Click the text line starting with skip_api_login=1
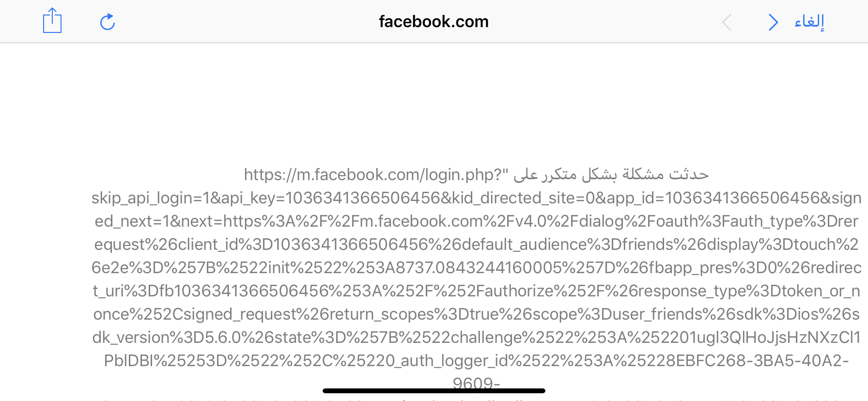 point(477,198)
